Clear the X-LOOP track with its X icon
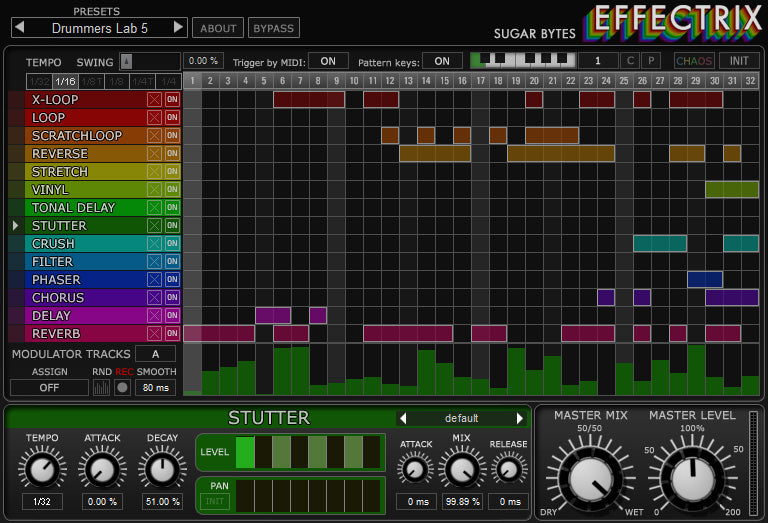Image resolution: width=768 pixels, height=523 pixels. (x=154, y=99)
